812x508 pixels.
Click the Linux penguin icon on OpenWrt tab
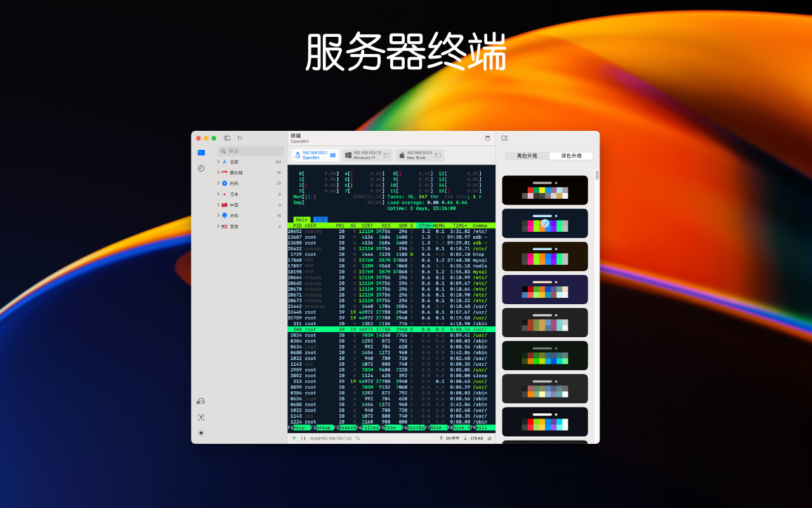point(298,155)
